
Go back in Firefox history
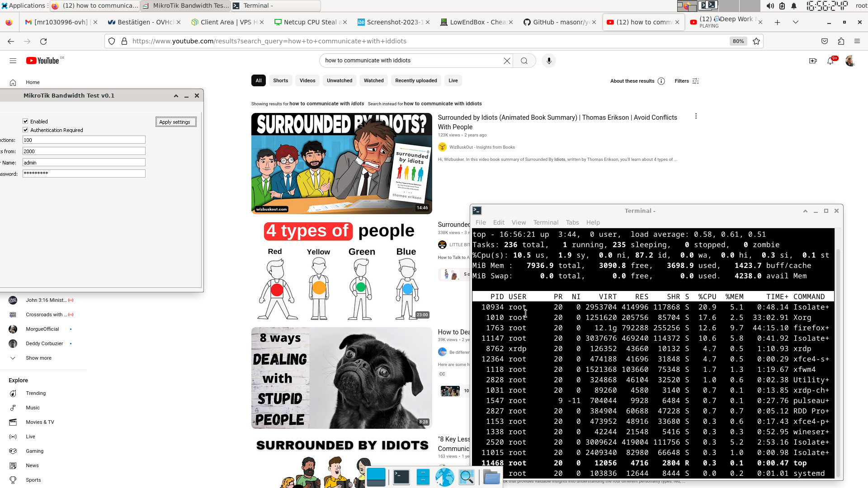11,41
